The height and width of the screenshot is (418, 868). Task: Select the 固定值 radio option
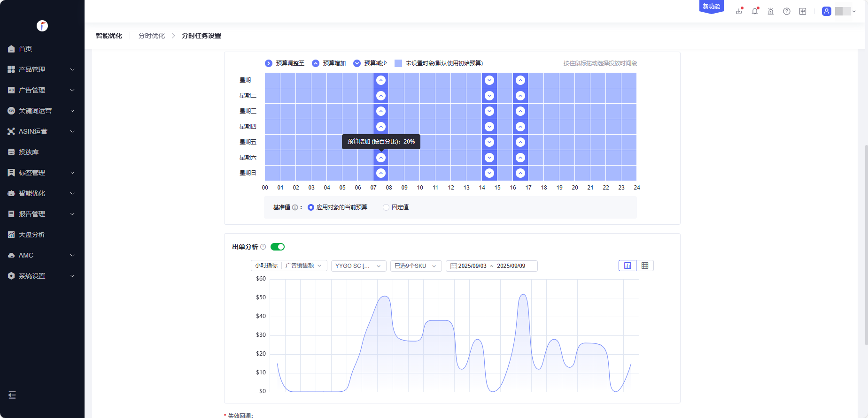[386, 207]
